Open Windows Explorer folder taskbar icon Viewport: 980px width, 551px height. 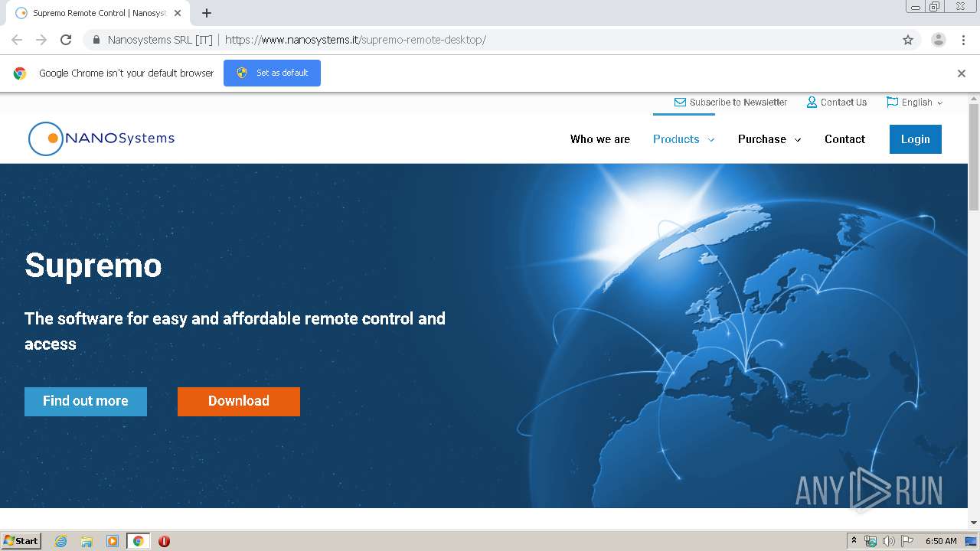pyautogui.click(x=87, y=541)
